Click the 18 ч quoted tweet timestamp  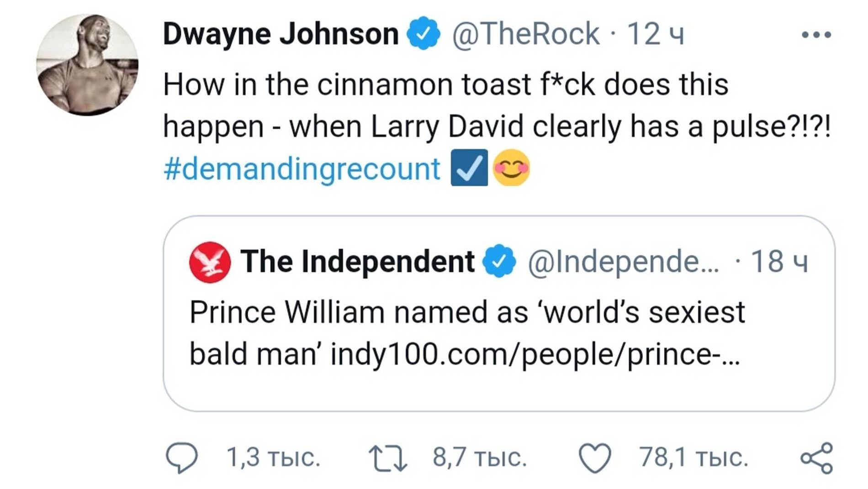(x=779, y=262)
